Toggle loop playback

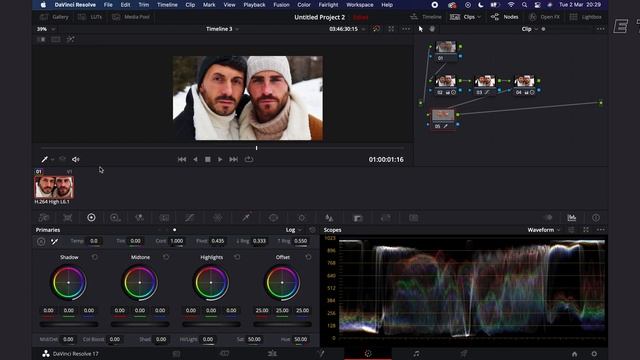[x=249, y=160]
